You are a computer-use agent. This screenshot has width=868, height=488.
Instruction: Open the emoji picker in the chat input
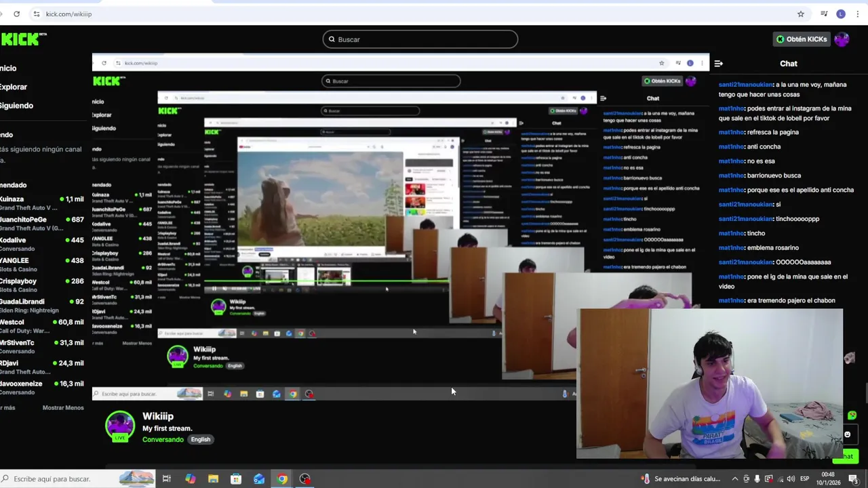[847, 434]
